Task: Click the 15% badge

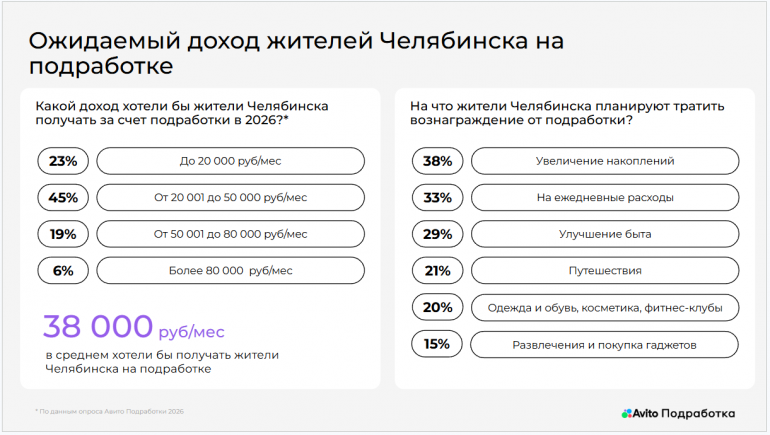Action: (437, 344)
